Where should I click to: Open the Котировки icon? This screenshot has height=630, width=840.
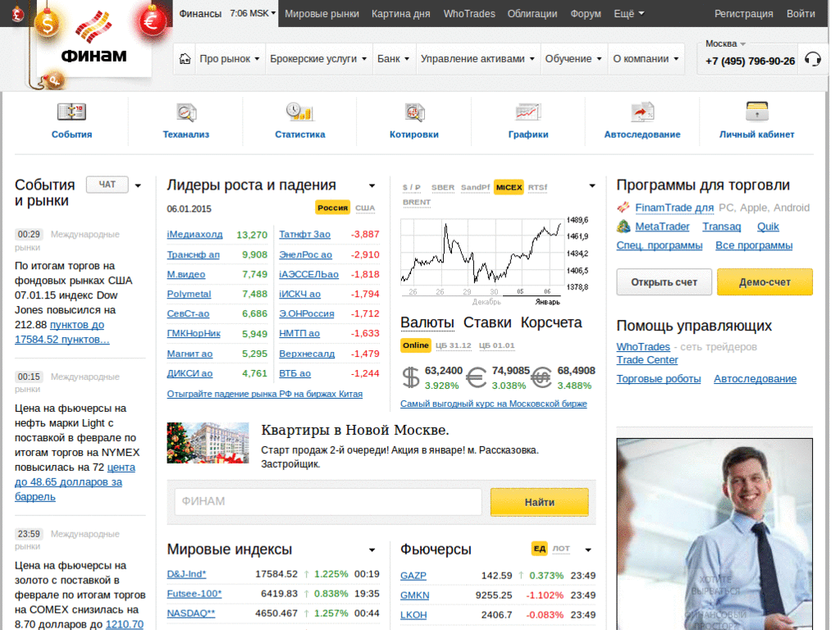point(414,112)
